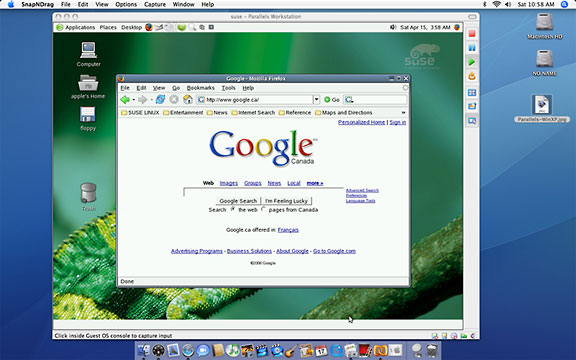Toggle fullscreen mode in Parallels sidebar

coord(472,93)
